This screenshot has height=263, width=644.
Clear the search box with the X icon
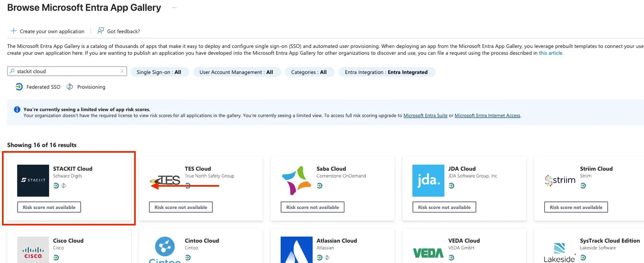122,71
